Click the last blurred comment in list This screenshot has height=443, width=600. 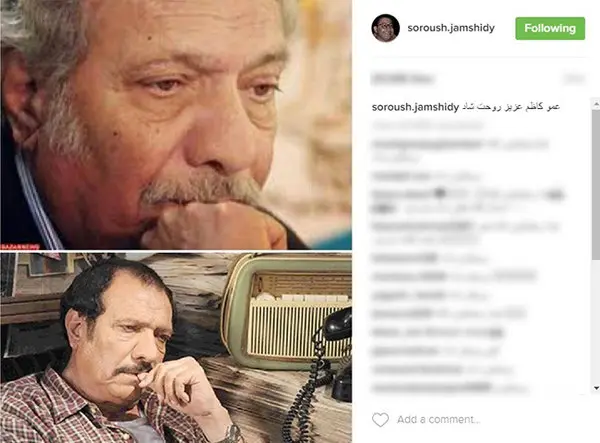click(x=450, y=388)
